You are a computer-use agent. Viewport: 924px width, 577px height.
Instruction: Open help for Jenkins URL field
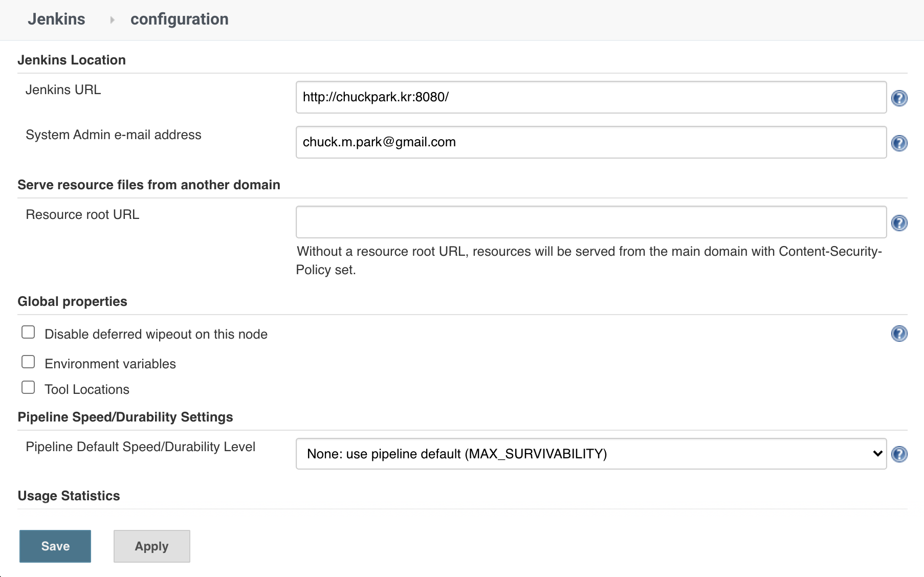[899, 98]
